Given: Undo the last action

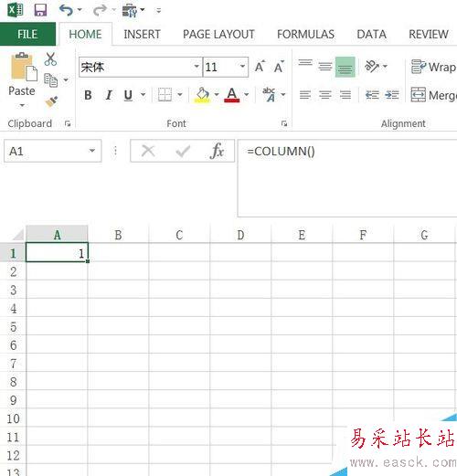Looking at the screenshot, I should click(x=66, y=10).
